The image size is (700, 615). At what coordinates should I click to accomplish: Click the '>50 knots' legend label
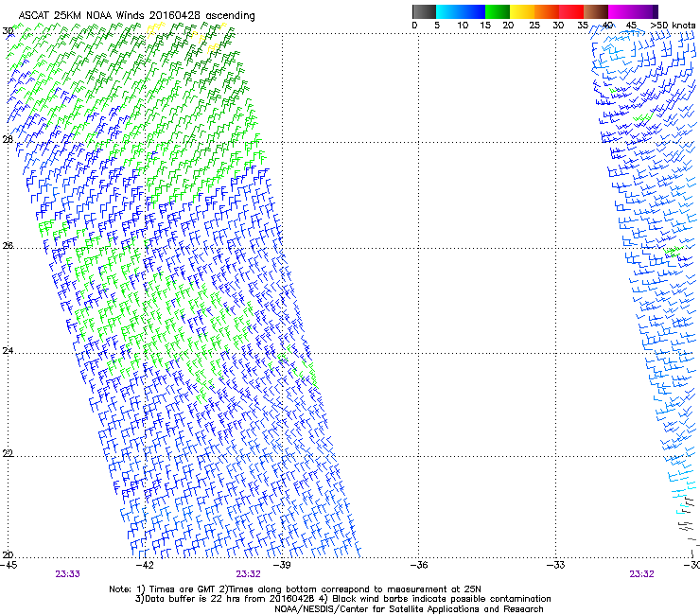click(x=673, y=26)
